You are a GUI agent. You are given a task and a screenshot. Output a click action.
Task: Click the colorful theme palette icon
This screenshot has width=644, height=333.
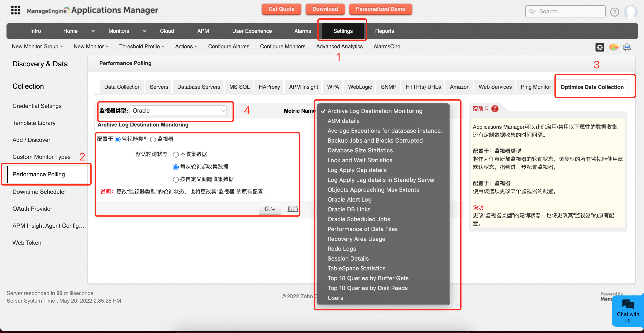point(614,47)
